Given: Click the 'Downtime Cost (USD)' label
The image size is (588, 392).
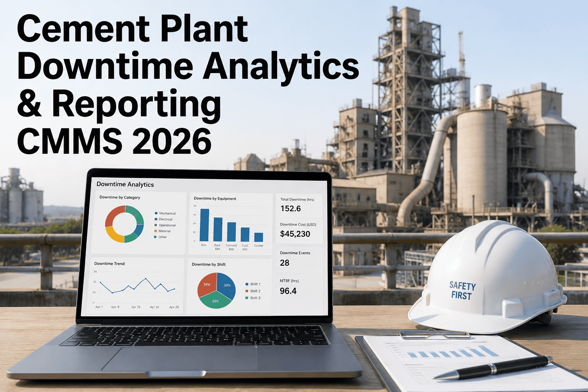Looking at the screenshot, I should 298,224.
